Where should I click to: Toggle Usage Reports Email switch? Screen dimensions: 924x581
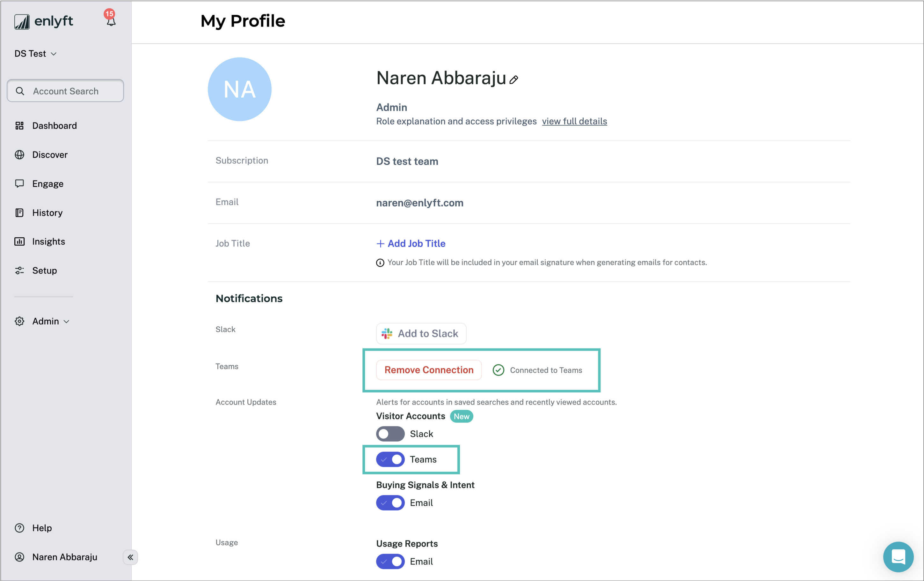(390, 562)
